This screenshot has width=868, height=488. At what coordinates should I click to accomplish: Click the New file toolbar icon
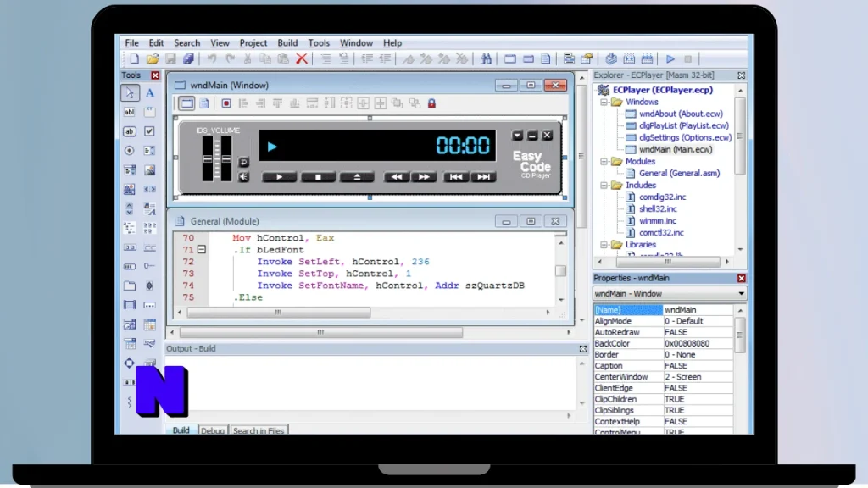pos(135,58)
